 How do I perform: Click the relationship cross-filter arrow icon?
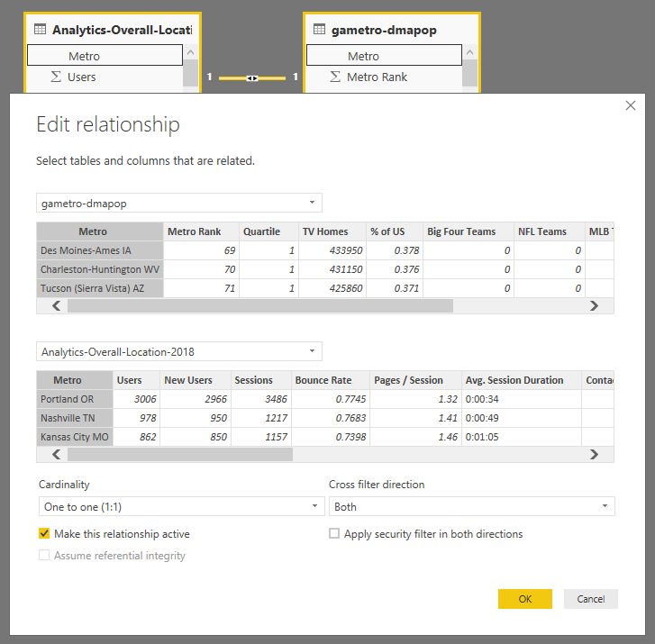(x=252, y=78)
